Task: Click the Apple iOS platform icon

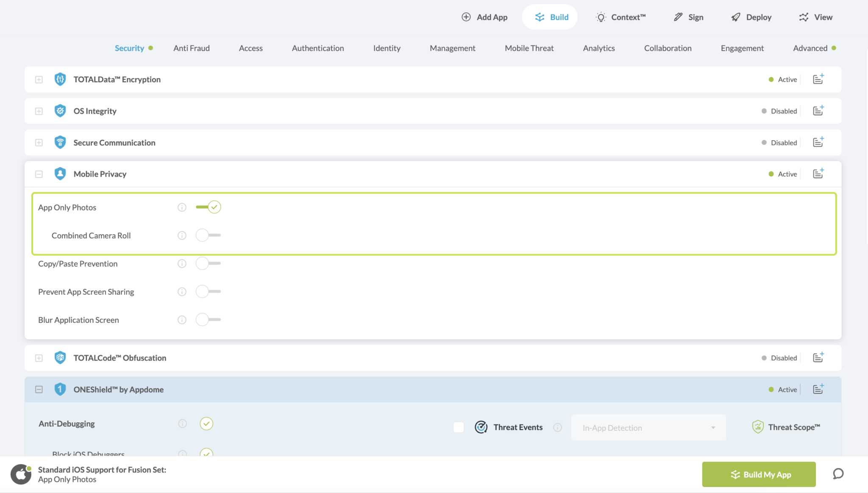Action: pyautogui.click(x=21, y=474)
